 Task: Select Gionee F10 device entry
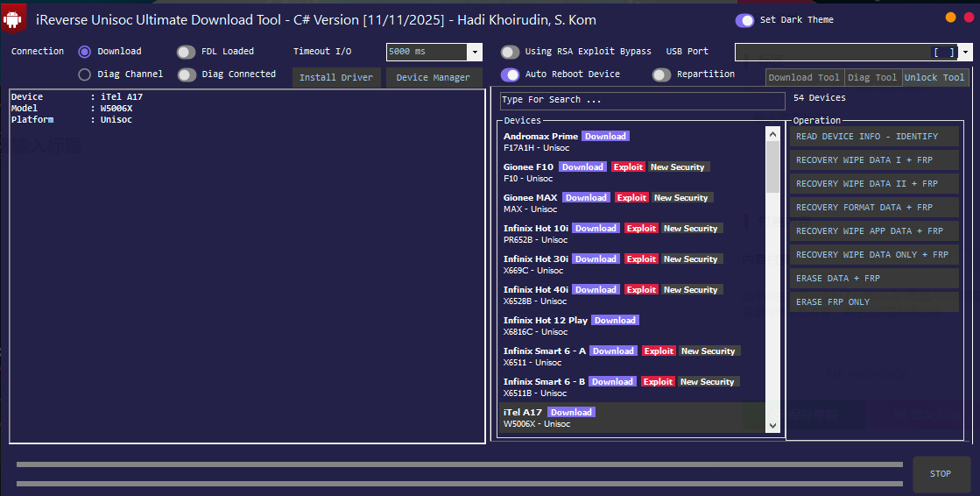[632, 173]
